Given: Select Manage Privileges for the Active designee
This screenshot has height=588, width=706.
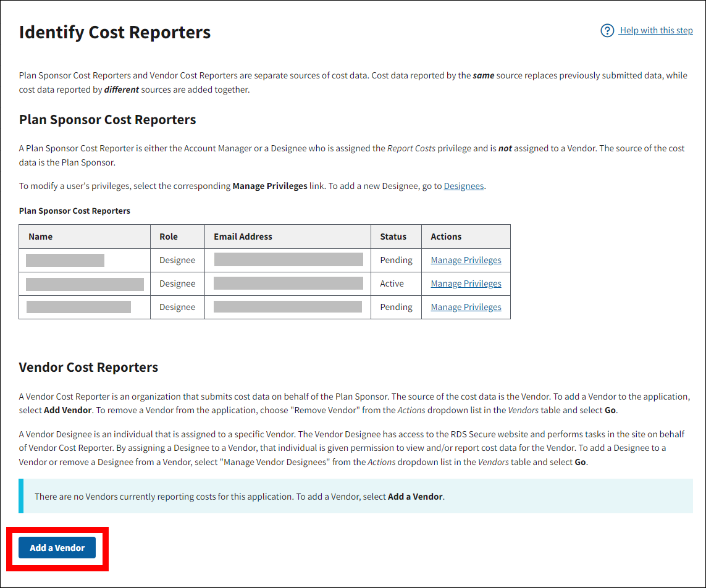Looking at the screenshot, I should 466,284.
